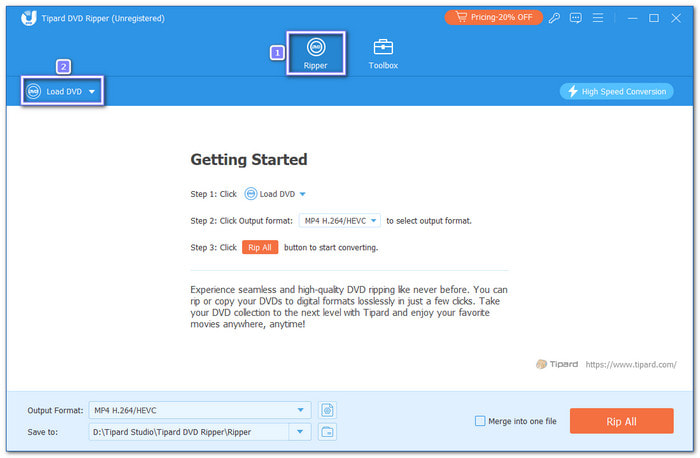Image resolution: width=700 pixels, height=458 pixels.
Task: Toggle High Speed Conversion
Action: point(616,91)
